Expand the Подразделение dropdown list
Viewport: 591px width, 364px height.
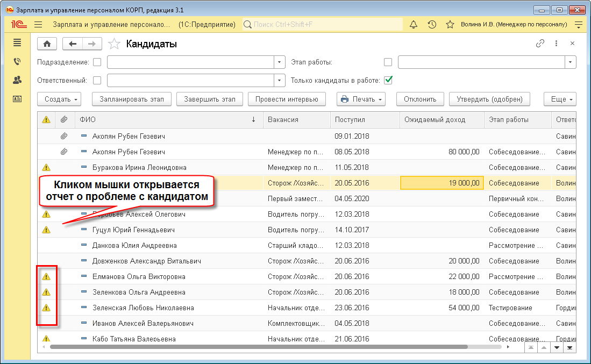(279, 62)
